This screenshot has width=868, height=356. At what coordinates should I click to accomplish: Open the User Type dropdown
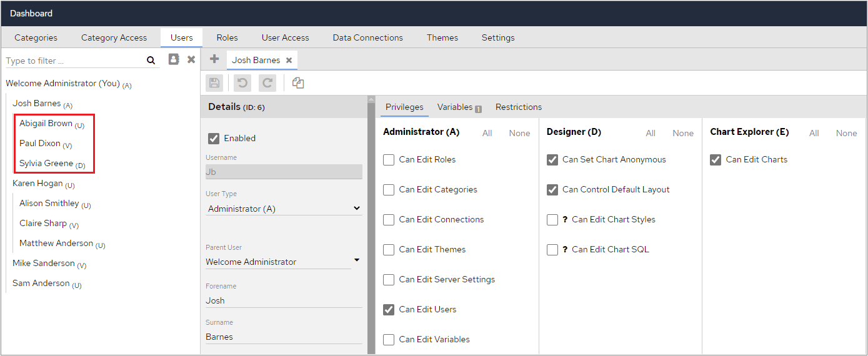(284, 209)
